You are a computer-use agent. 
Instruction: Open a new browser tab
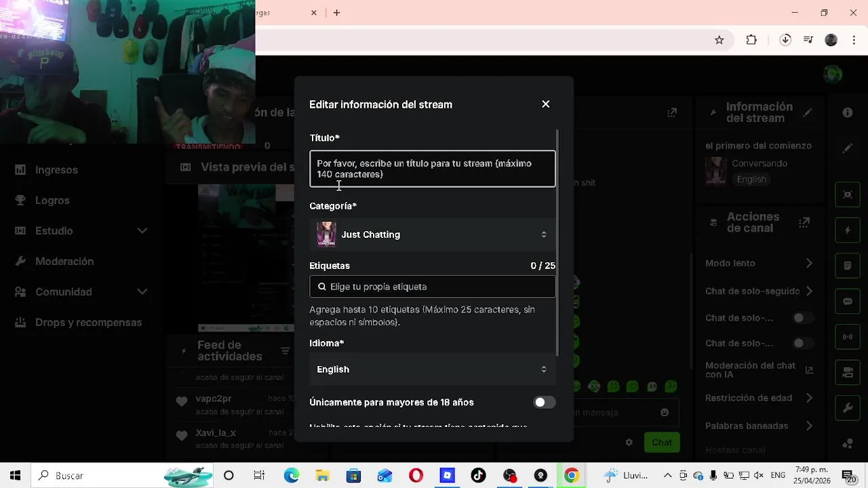(336, 13)
